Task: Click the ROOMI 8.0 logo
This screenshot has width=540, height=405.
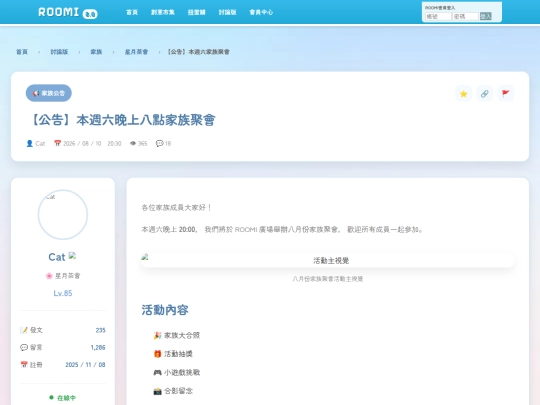Action: point(68,12)
